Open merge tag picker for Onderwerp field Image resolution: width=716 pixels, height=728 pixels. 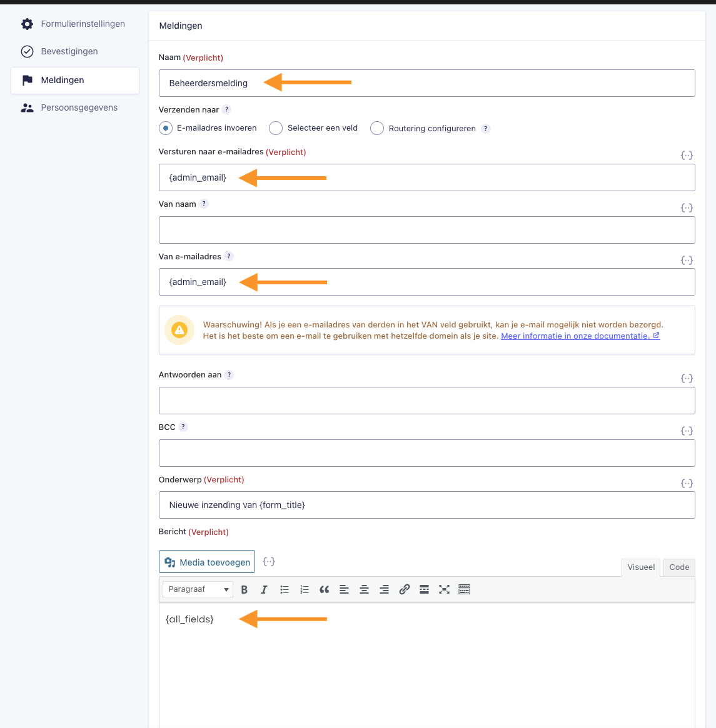687,483
